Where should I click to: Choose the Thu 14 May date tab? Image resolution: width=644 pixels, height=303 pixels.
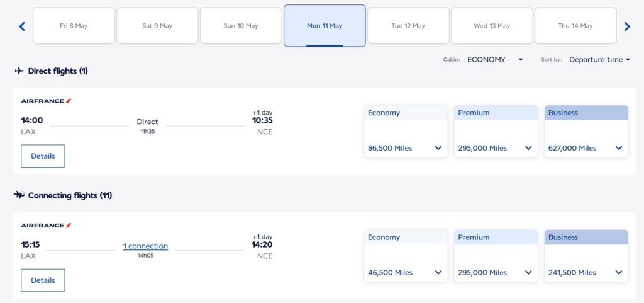pos(575,26)
